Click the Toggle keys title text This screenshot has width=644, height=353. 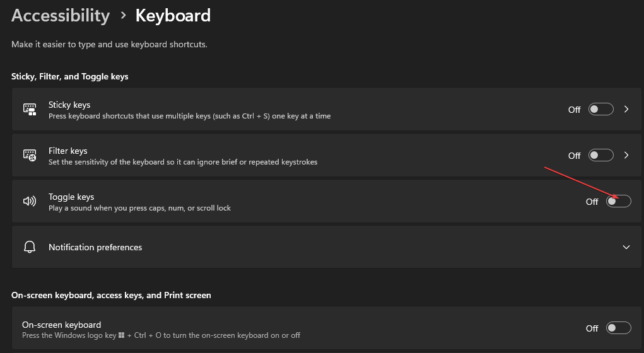click(x=71, y=197)
